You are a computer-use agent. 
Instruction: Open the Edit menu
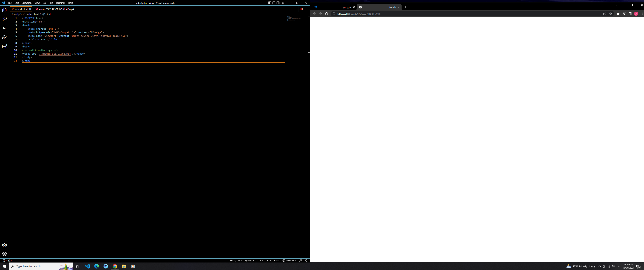(17, 3)
